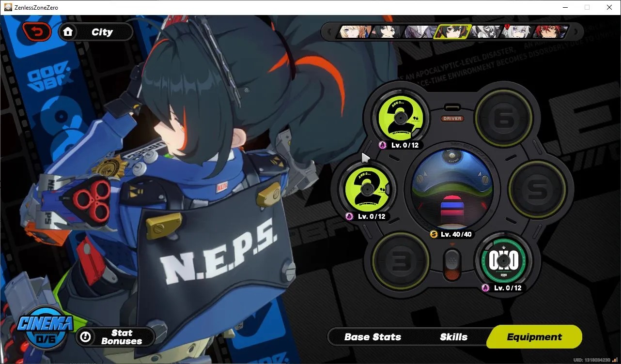
Task: Go to City via home button
Action: (x=95, y=32)
